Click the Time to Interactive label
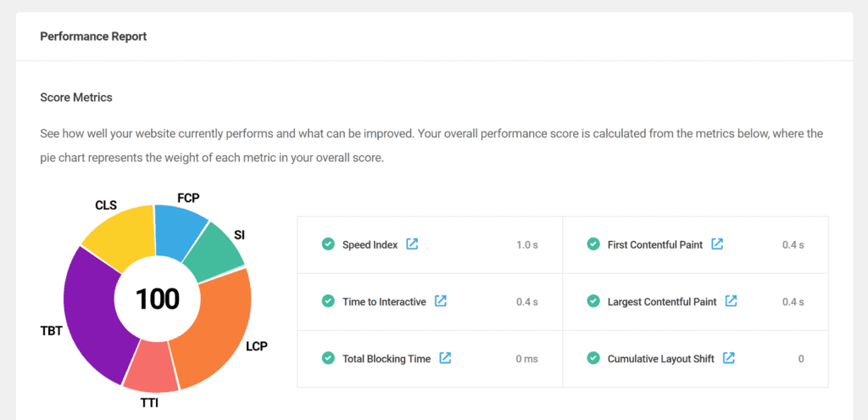This screenshot has height=420, width=868. 384,302
